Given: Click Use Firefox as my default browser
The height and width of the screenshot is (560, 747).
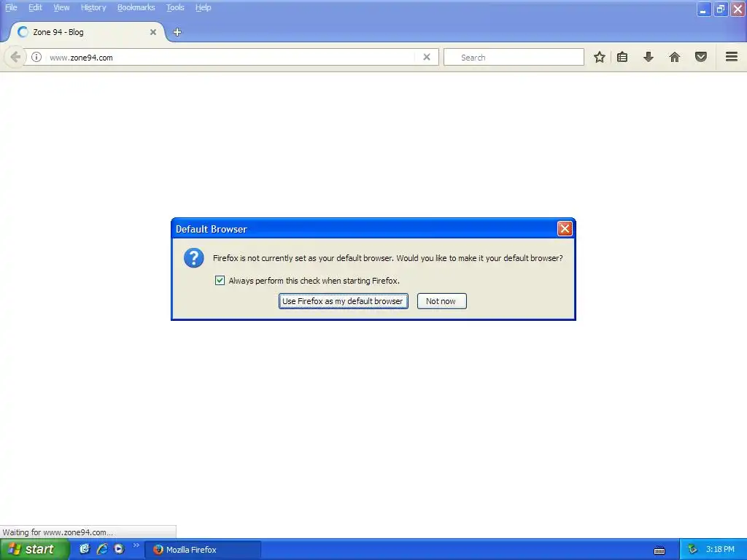Looking at the screenshot, I should click(x=343, y=301).
